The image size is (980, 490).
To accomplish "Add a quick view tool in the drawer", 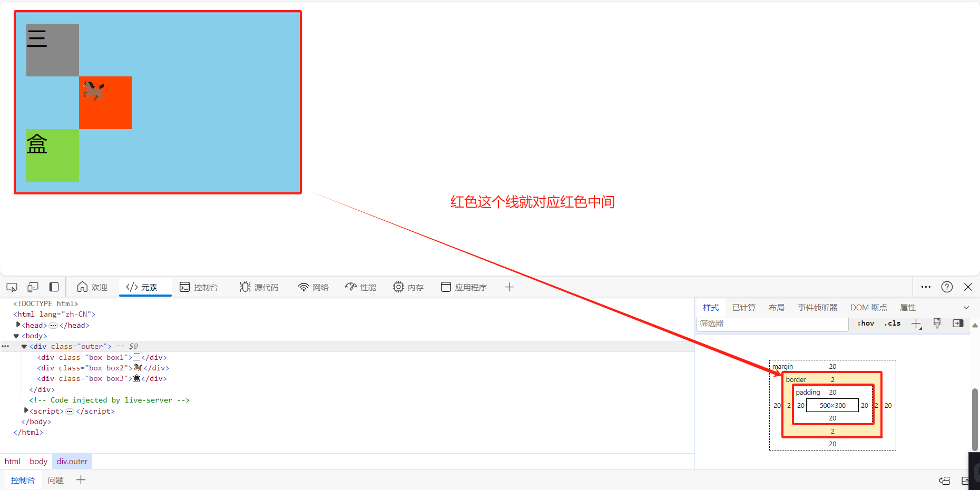I will point(81,480).
